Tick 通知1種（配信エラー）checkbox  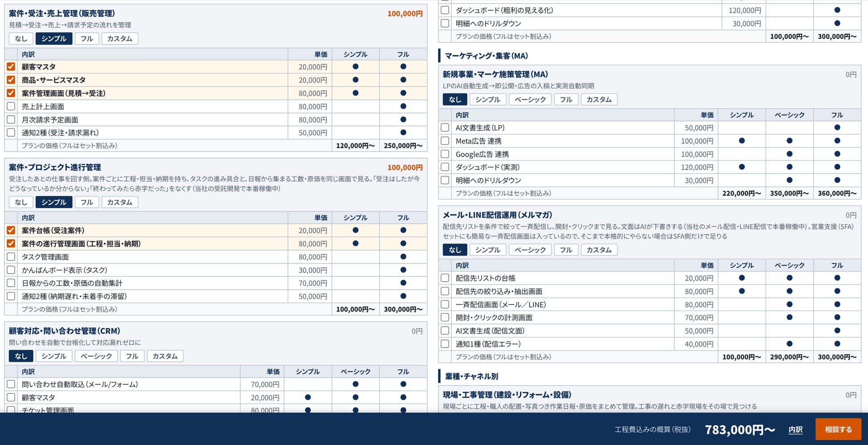tap(445, 344)
